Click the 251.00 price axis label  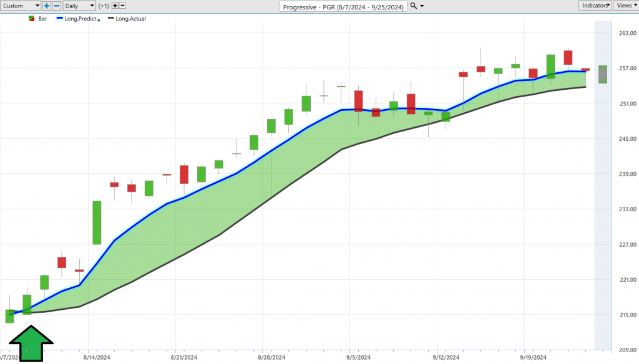click(628, 104)
